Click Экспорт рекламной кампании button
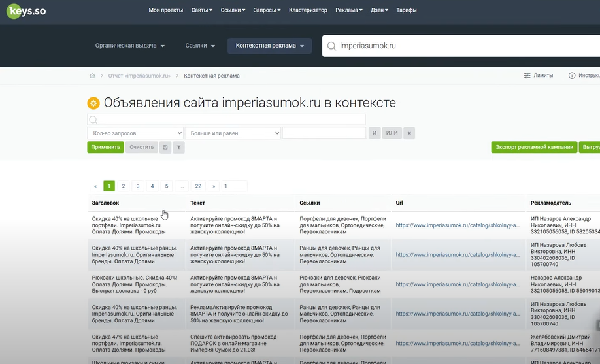Viewport: 600px width, 364px height. (534, 147)
